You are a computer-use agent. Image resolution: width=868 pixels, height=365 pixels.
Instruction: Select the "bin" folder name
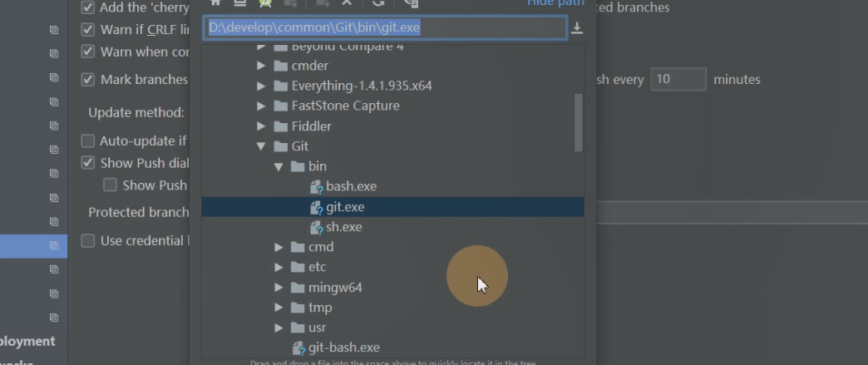[318, 166]
